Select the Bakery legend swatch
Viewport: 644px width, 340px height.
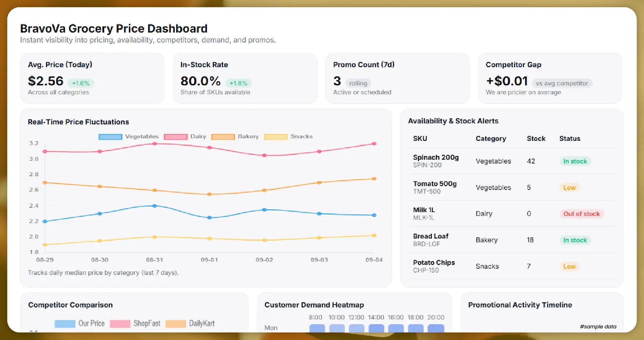(x=223, y=136)
